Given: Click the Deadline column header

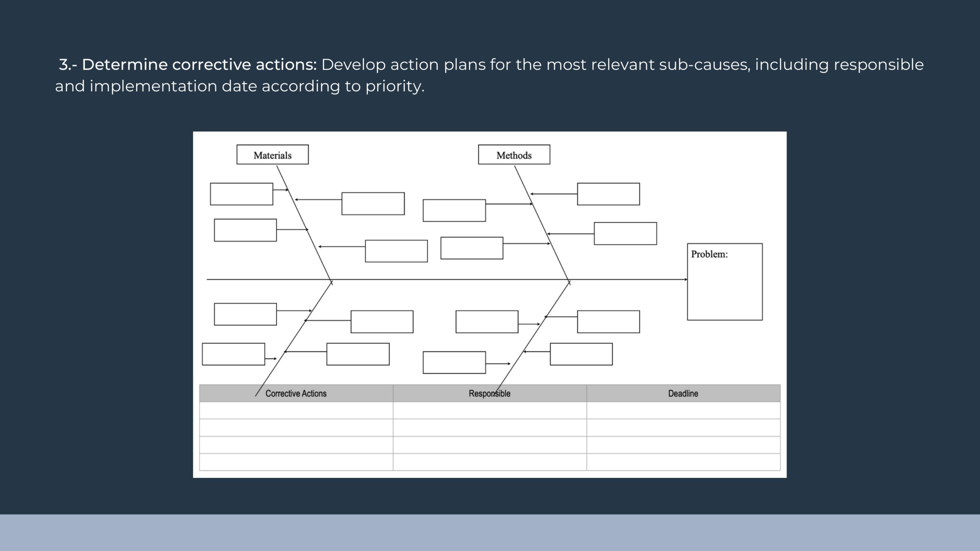Looking at the screenshot, I should [x=683, y=393].
